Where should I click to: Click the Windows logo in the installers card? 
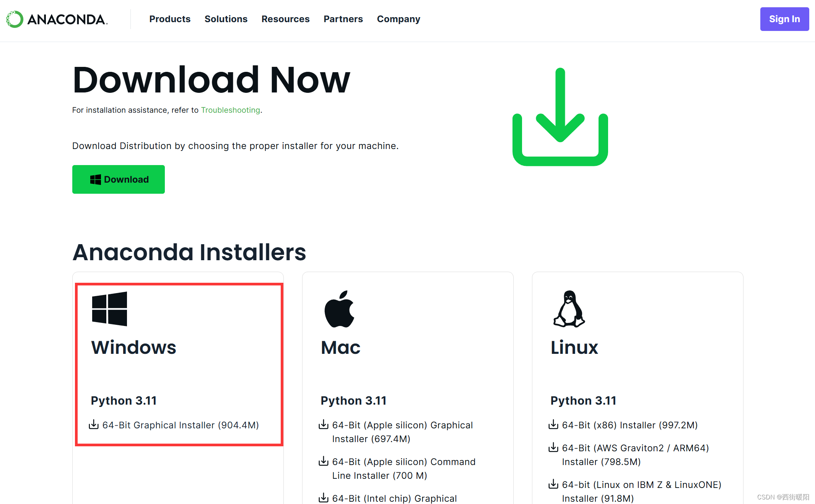(109, 309)
